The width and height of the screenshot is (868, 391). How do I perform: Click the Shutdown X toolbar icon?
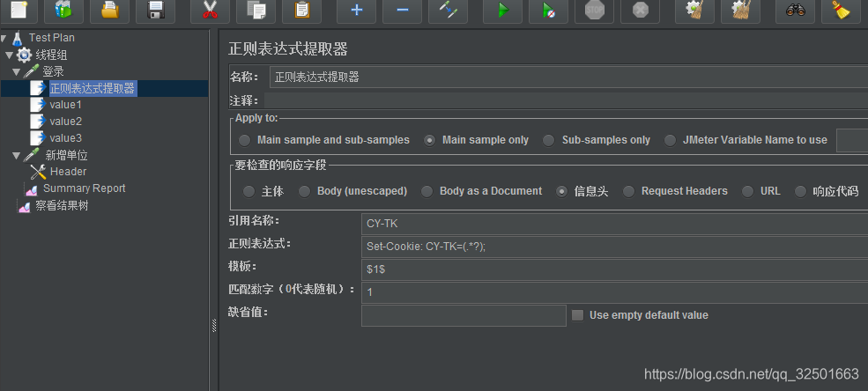641,11
